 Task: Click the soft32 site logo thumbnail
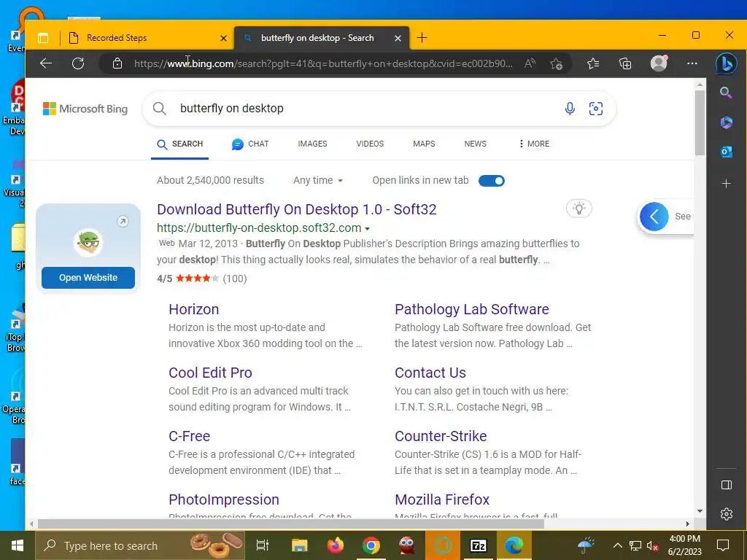(x=88, y=242)
